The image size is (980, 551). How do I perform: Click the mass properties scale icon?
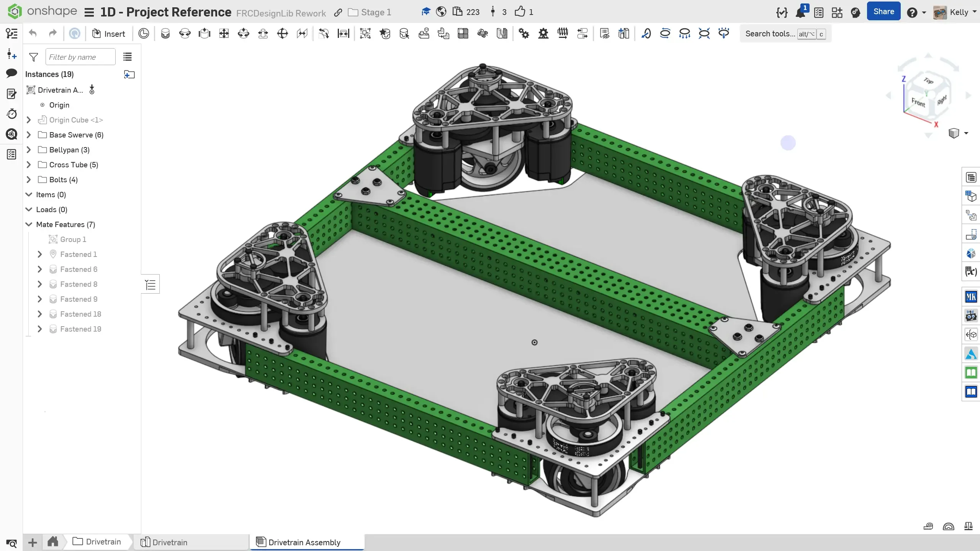(x=968, y=526)
